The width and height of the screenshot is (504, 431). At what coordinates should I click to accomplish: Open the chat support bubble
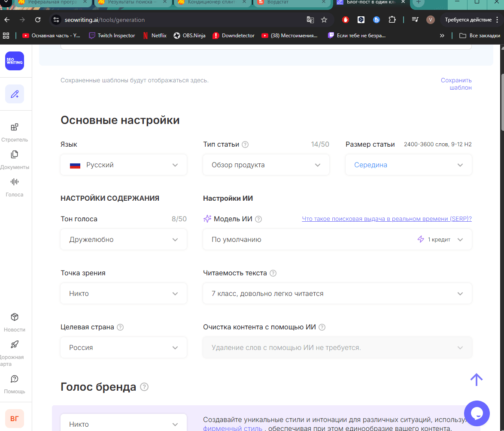(477, 413)
